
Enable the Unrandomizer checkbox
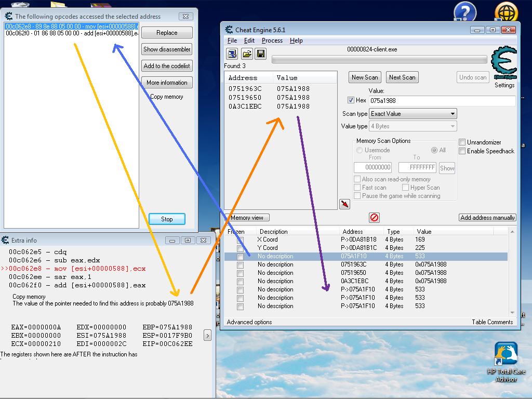[462, 142]
